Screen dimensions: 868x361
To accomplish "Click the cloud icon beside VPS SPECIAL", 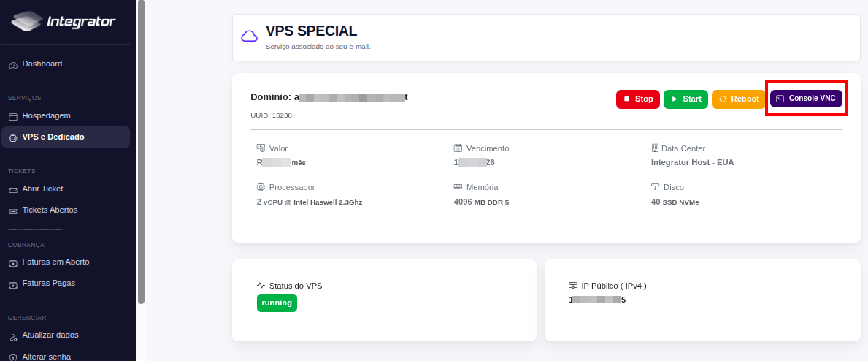I will [250, 37].
